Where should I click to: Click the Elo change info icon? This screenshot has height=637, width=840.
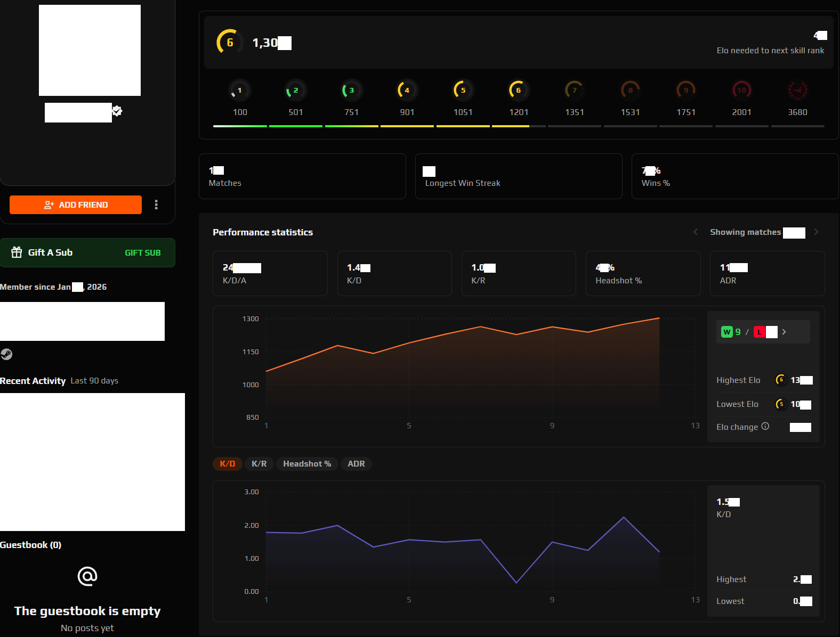[x=765, y=426]
